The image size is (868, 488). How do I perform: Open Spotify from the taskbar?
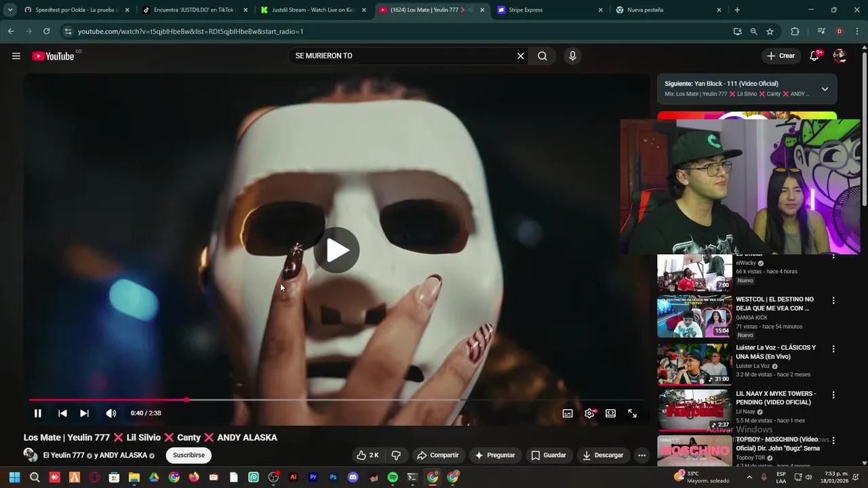393,477
